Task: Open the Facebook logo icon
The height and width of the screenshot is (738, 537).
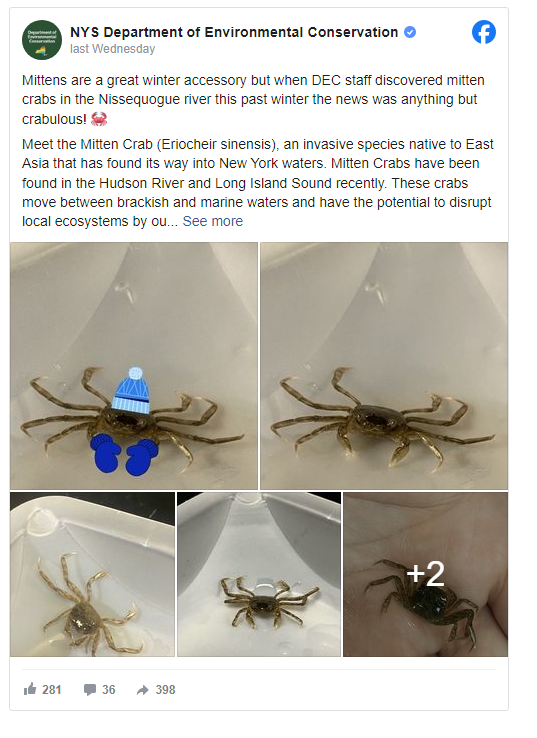Action: point(484,32)
